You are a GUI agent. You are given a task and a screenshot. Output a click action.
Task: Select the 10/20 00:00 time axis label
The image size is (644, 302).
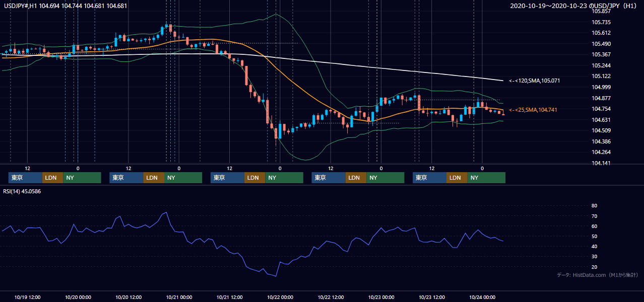(x=78, y=297)
